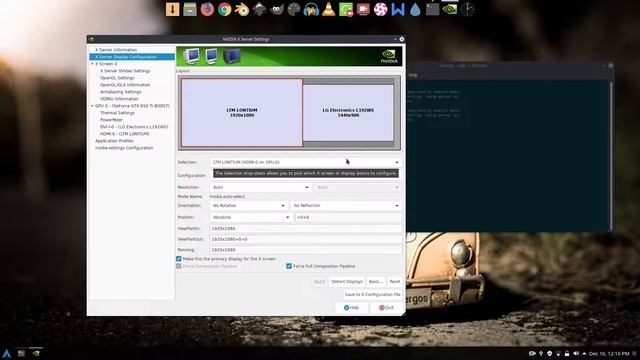Screen dimensions: 640x360
Task: Click the Panning 1920x1080 field
Action: click(306, 250)
